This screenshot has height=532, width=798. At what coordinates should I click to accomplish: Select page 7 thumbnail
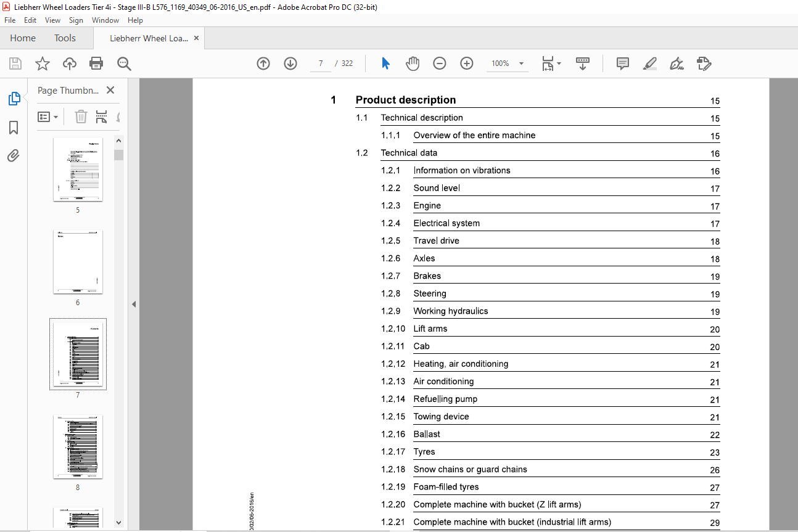pos(78,354)
